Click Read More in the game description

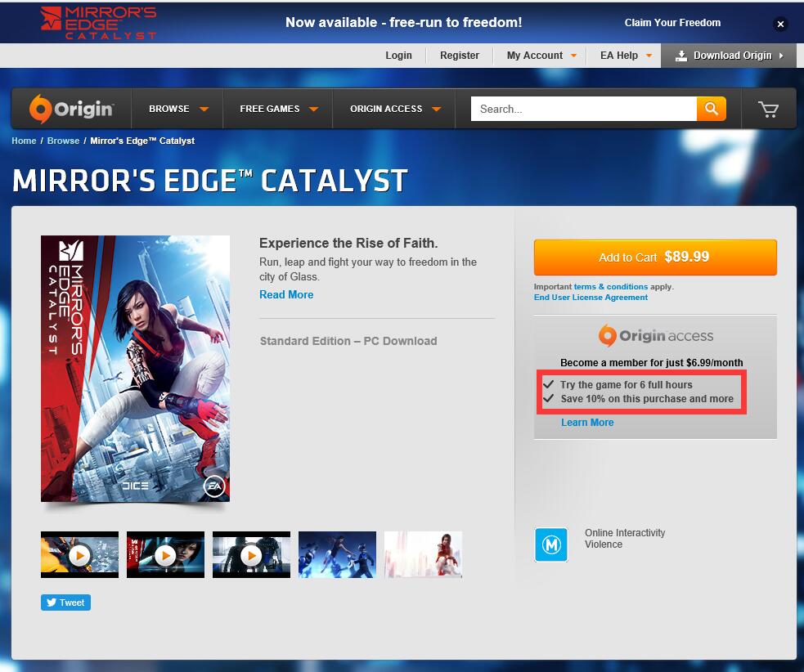coord(286,295)
